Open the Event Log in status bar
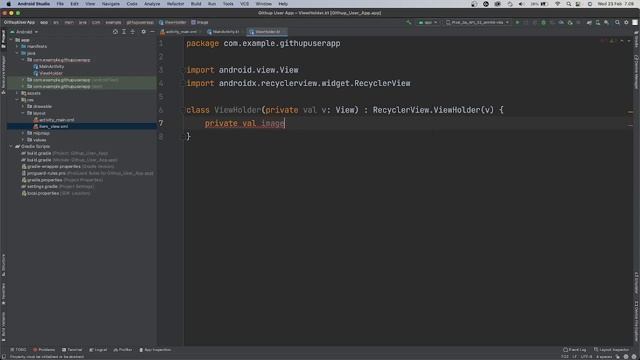 [574, 350]
